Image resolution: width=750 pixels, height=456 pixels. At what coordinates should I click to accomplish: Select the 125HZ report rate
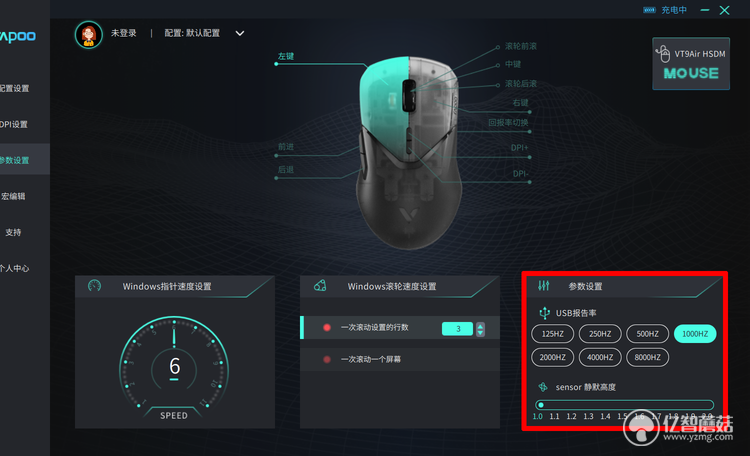click(x=552, y=334)
